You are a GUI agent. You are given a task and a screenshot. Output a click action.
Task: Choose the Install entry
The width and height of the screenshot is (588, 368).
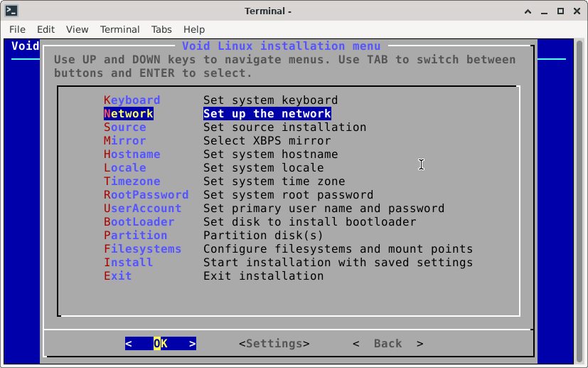click(x=128, y=263)
